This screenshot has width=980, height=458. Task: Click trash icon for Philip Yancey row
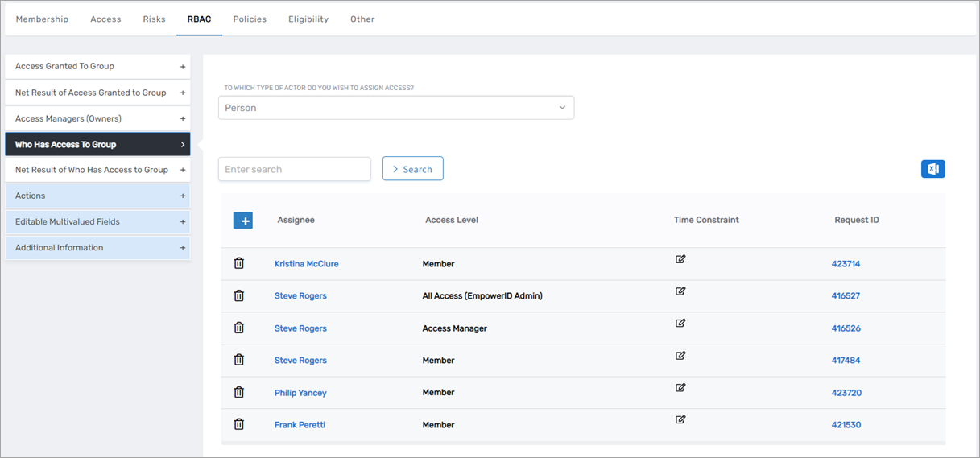point(239,393)
